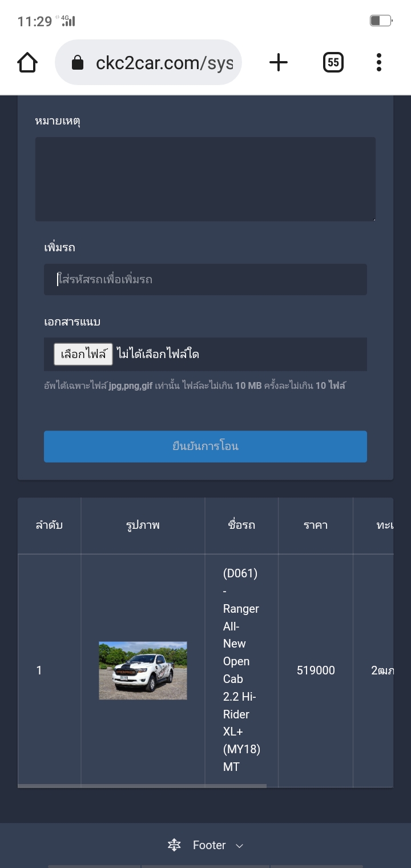Select the (D061) Ranger car name cell

coord(241,670)
